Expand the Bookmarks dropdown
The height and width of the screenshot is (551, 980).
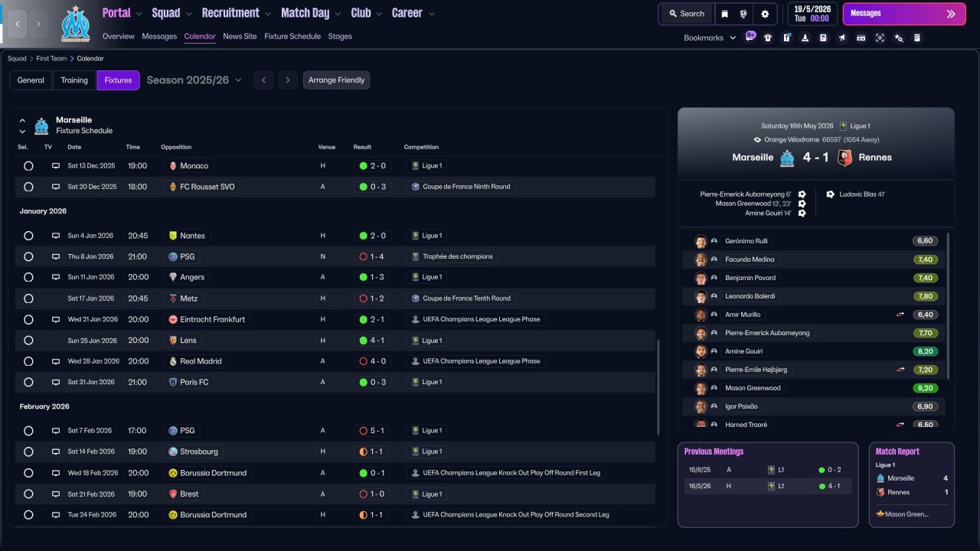pos(710,37)
